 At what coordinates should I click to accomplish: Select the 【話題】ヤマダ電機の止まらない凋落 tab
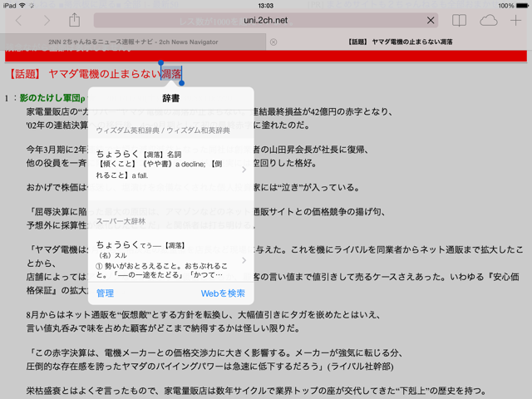tap(401, 42)
